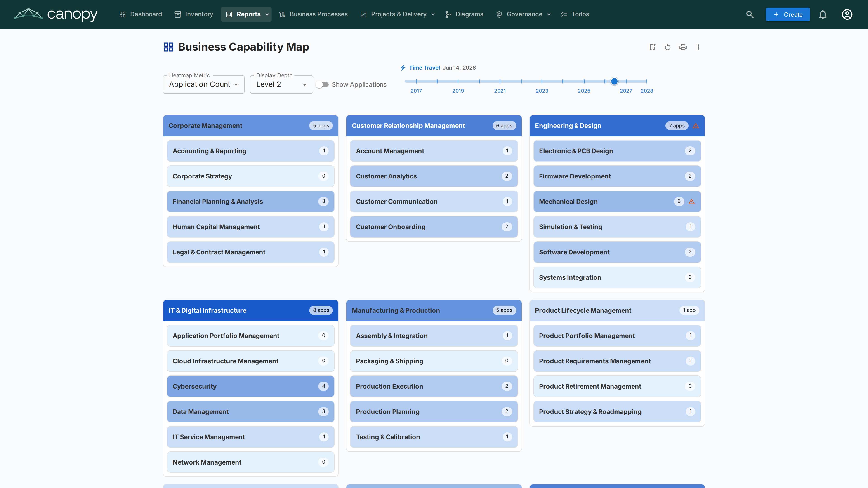The height and width of the screenshot is (488, 868).
Task: Set timeline to 2017 tick
Action: click(x=416, y=81)
